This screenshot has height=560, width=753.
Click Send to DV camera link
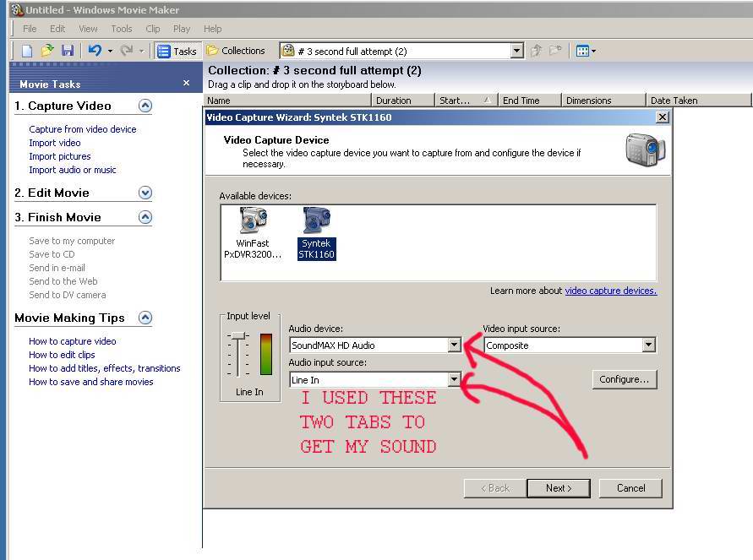pyautogui.click(x=68, y=295)
